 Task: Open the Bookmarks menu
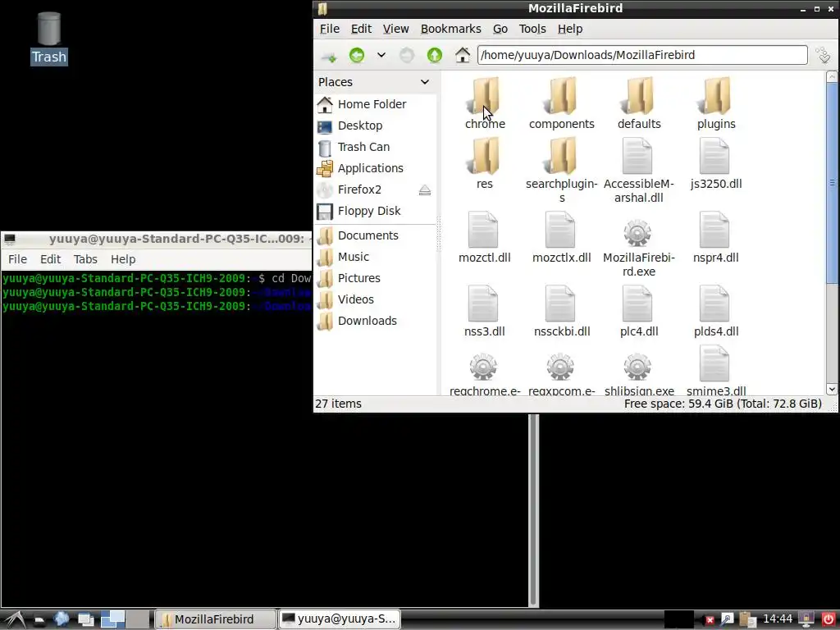(450, 29)
